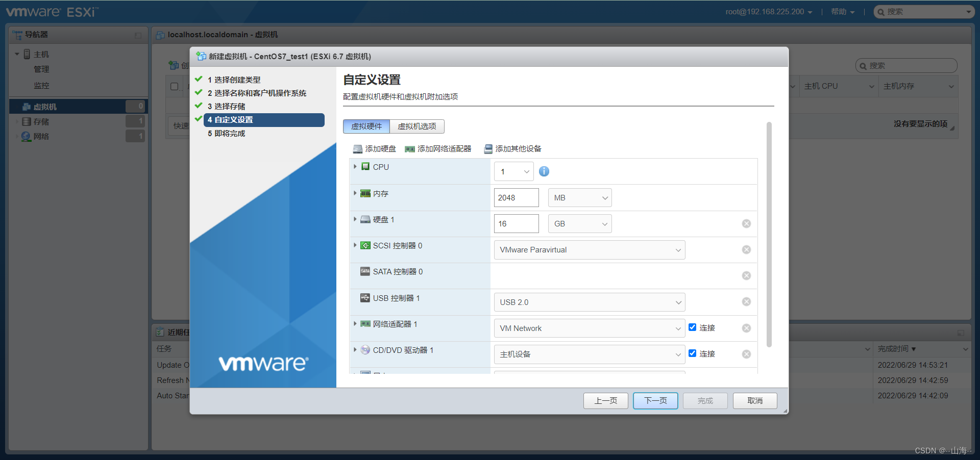This screenshot has width=980, height=460.
Task: Go to step 2 选择名称和客户机操作系统
Action: (257, 93)
